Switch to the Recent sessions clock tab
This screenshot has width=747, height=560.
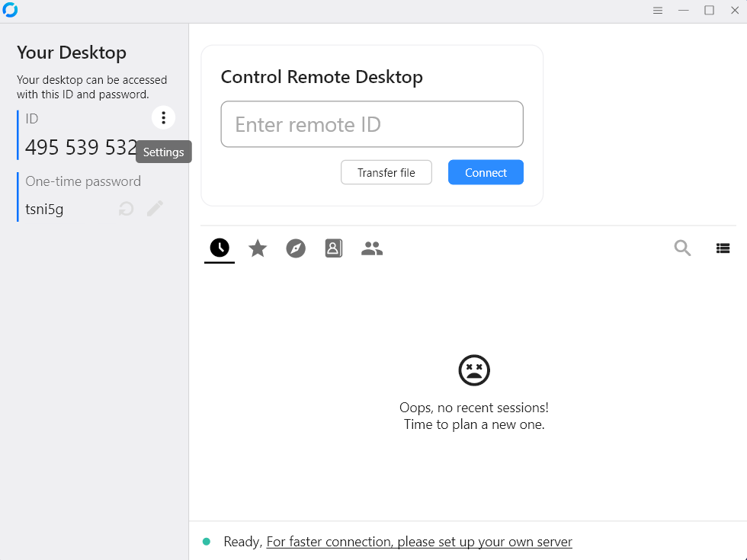220,248
